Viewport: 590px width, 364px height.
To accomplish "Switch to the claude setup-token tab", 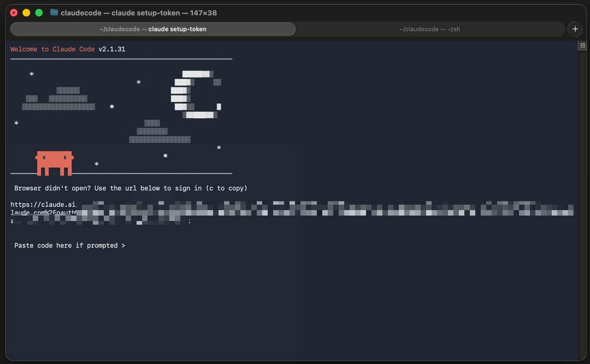I will 153,29.
